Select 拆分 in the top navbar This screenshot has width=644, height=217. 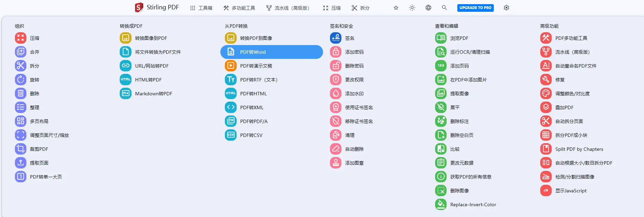361,8
